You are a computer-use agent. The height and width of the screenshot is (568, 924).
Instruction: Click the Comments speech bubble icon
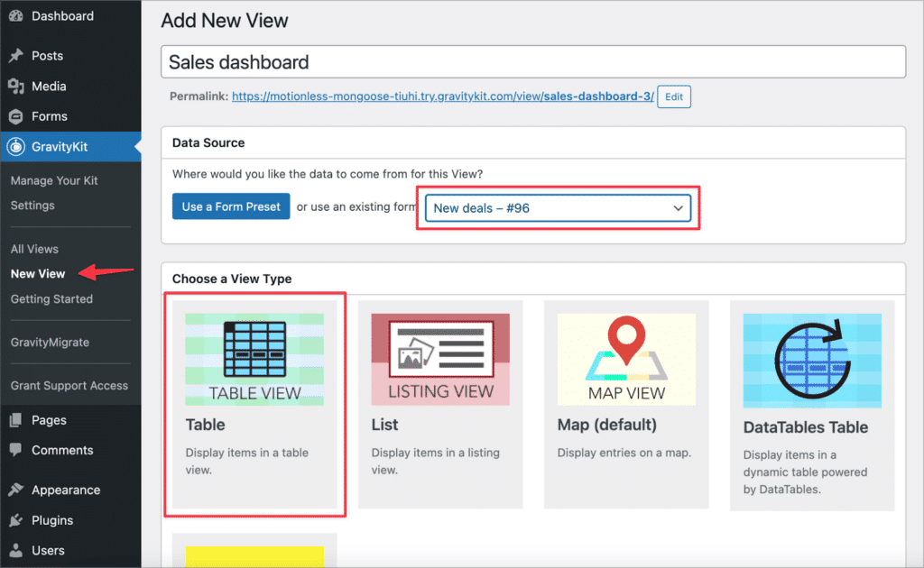tap(16, 450)
